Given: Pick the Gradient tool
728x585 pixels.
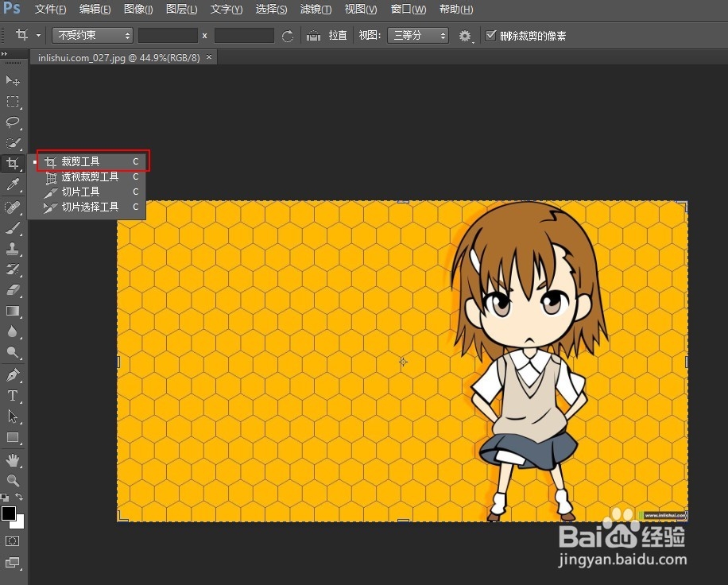Looking at the screenshot, I should (x=13, y=311).
